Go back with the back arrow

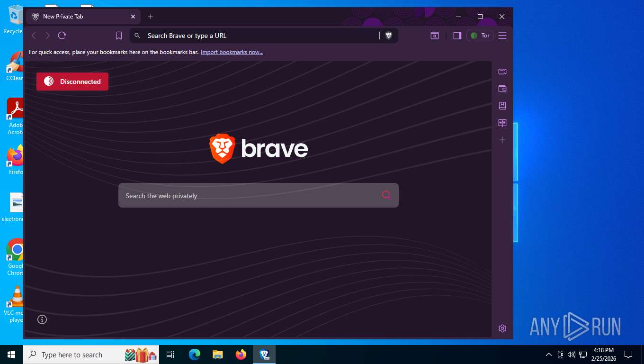click(34, 36)
